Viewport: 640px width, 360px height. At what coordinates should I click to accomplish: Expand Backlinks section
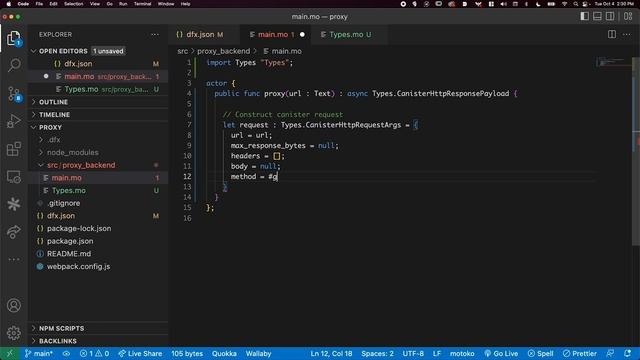[x=98, y=341]
